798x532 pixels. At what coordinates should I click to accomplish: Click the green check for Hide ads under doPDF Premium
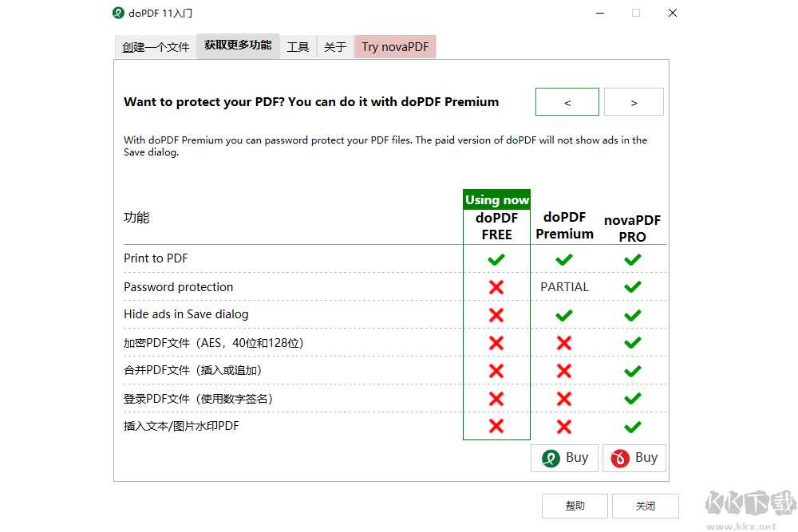564,315
